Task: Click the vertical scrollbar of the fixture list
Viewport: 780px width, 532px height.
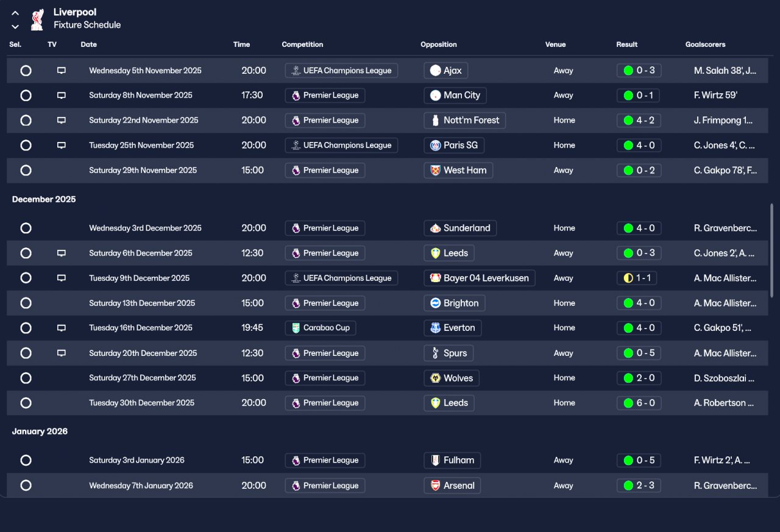Action: (x=772, y=250)
